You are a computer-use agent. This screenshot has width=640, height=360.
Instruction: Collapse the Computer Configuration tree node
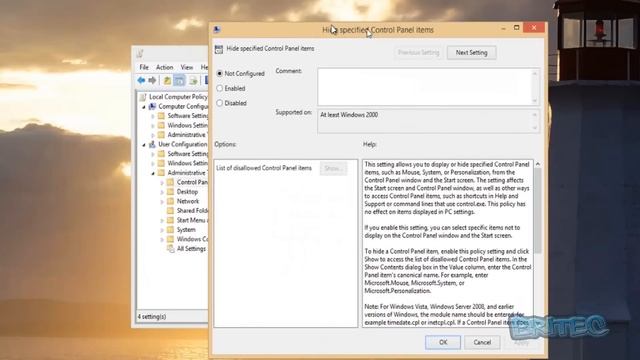pos(144,107)
